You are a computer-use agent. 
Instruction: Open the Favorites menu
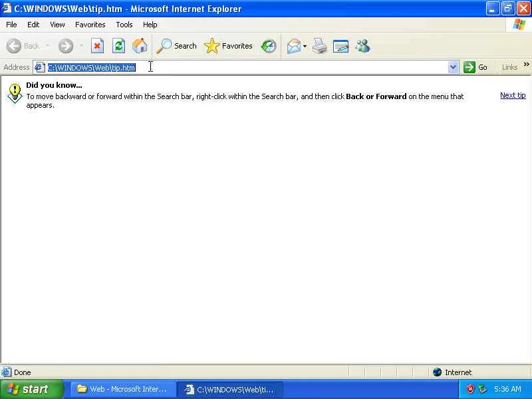[x=90, y=25]
